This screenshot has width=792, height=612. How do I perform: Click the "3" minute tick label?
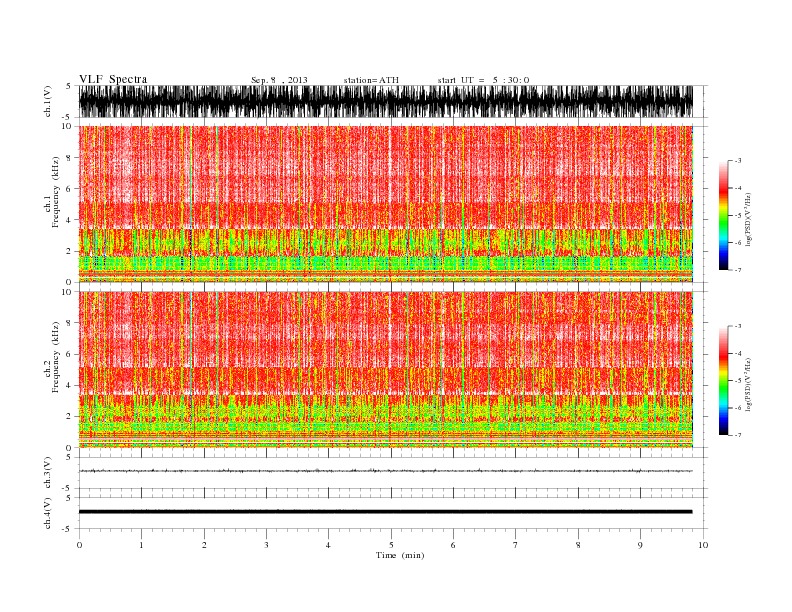click(267, 545)
